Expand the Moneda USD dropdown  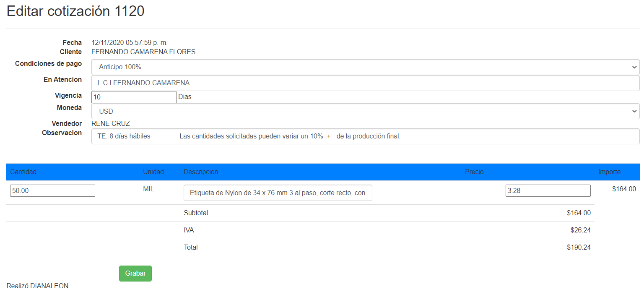click(365, 111)
